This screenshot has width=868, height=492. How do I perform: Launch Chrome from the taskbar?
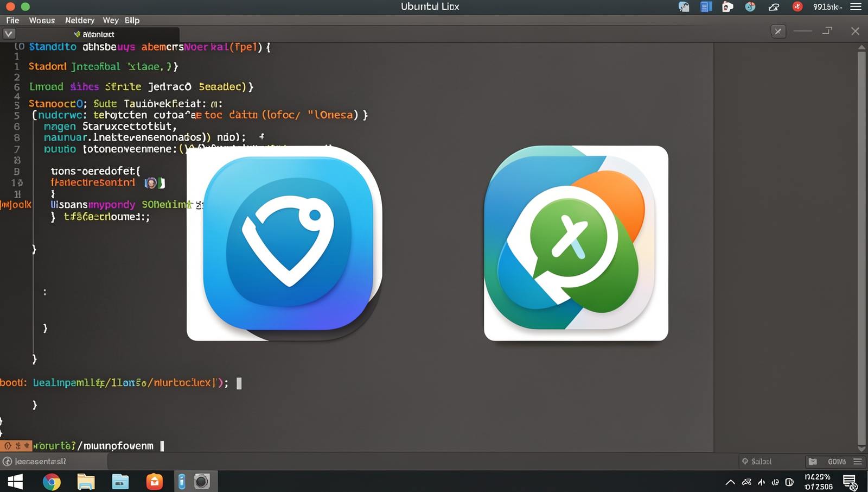point(52,482)
